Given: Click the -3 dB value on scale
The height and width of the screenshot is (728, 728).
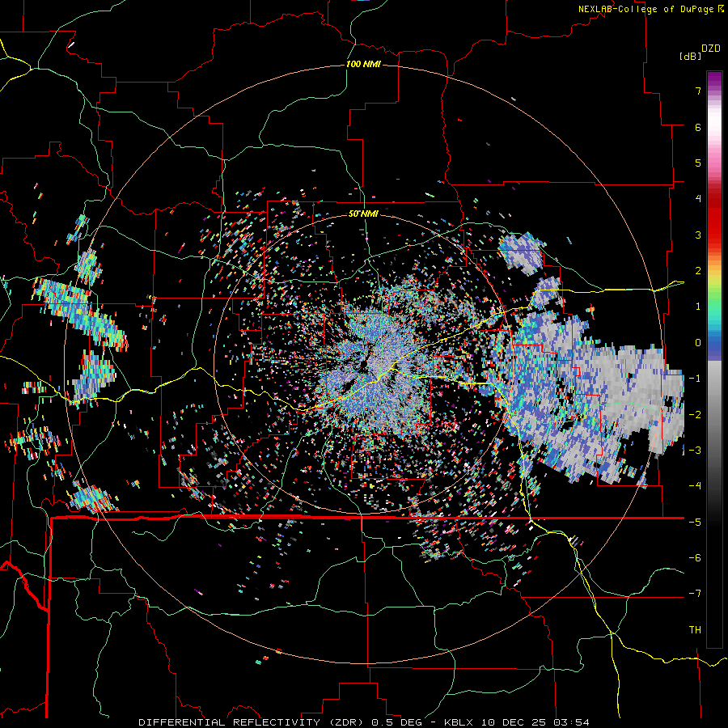Looking at the screenshot, I should tap(695, 451).
